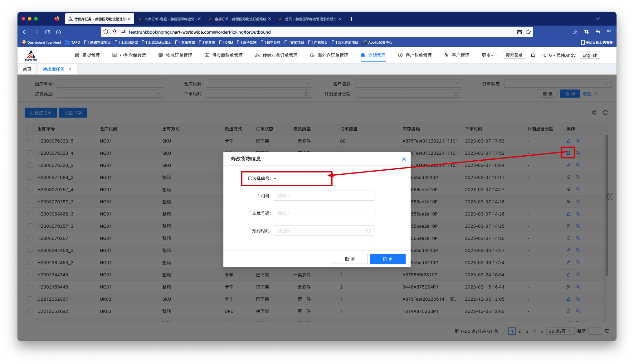This screenshot has height=364, width=634.
Task: Close the 修改货物信息 dialog with X icon
Action: 404,159
